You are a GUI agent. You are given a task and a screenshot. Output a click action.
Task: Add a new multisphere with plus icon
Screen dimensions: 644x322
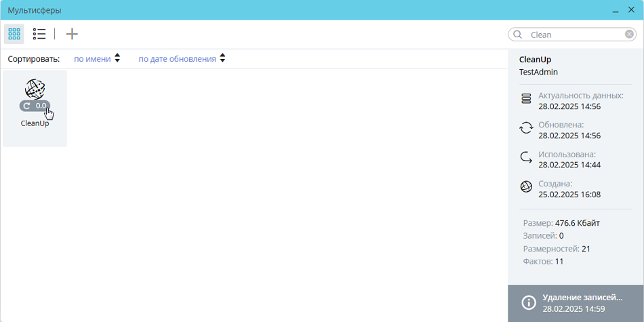coord(72,34)
